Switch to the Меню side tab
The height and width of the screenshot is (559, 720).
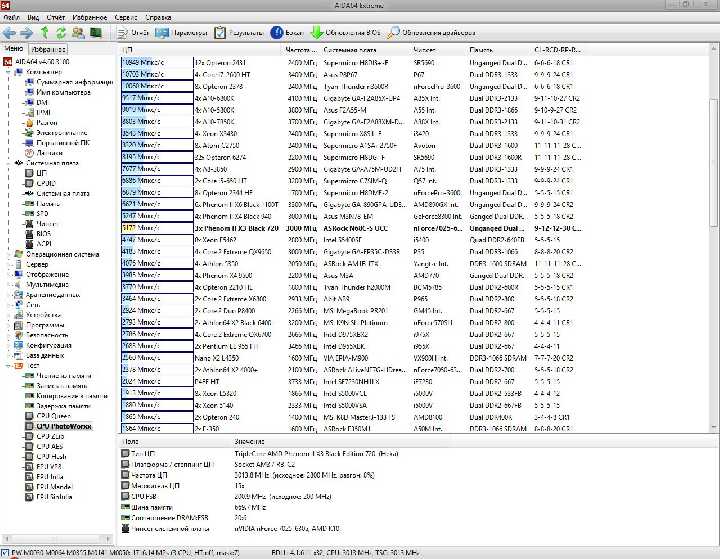pyautogui.click(x=14, y=49)
